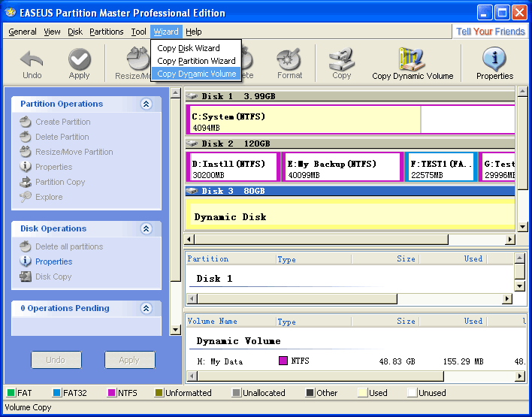Click disk map horizontal scrollbar right arrow

pos(509,240)
